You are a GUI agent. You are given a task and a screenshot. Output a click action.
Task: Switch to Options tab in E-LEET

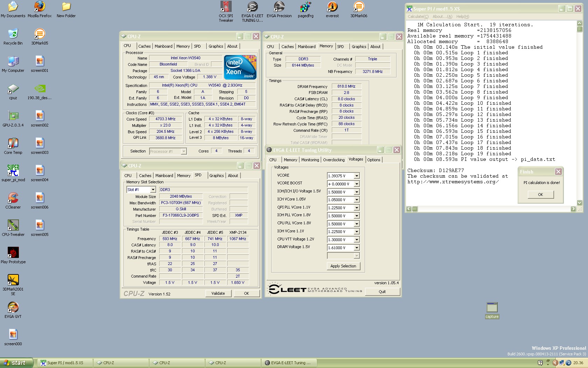click(x=373, y=160)
